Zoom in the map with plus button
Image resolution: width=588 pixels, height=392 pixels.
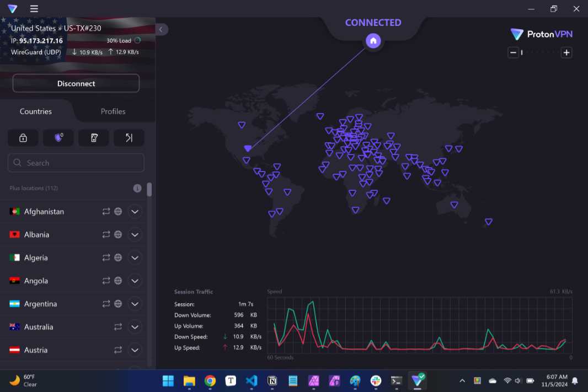[566, 53]
